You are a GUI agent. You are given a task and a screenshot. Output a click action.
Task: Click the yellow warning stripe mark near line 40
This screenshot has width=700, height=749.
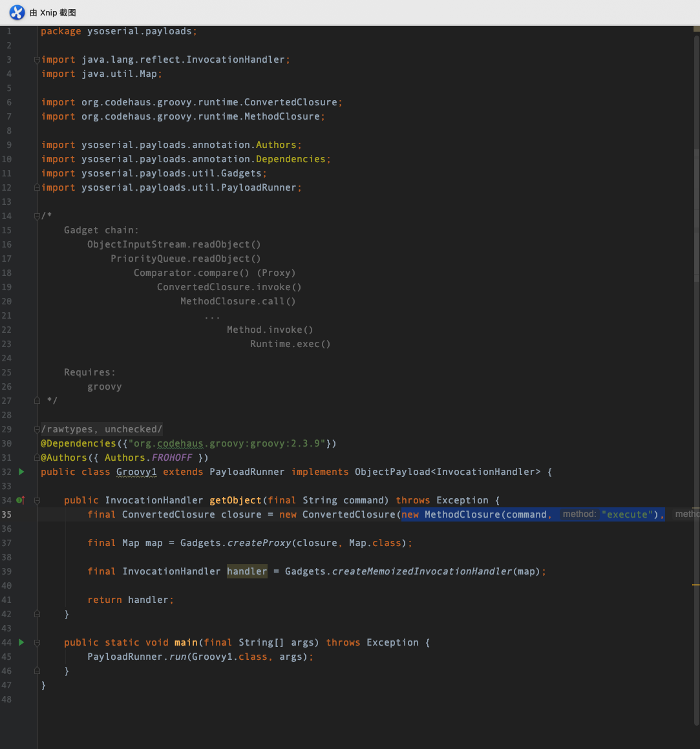point(695,585)
